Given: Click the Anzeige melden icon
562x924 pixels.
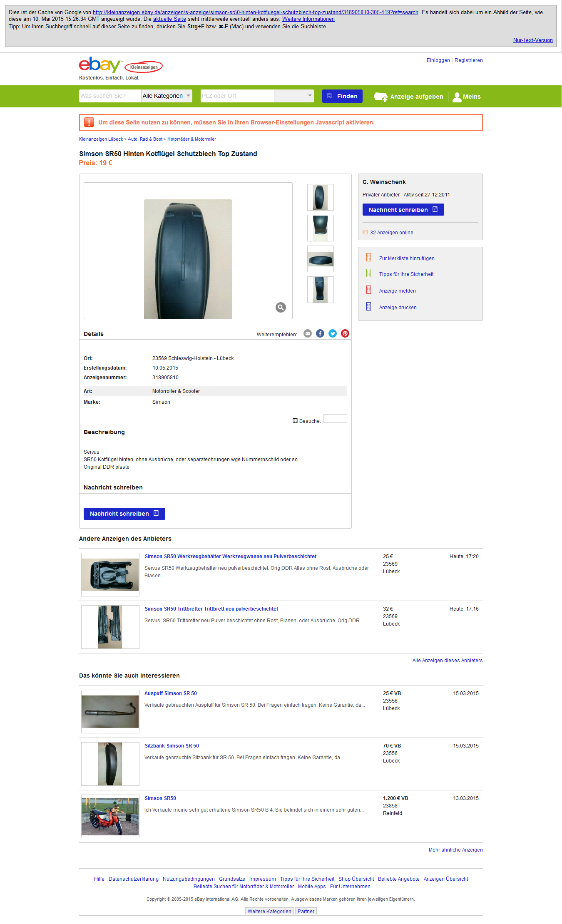Looking at the screenshot, I should [368, 290].
